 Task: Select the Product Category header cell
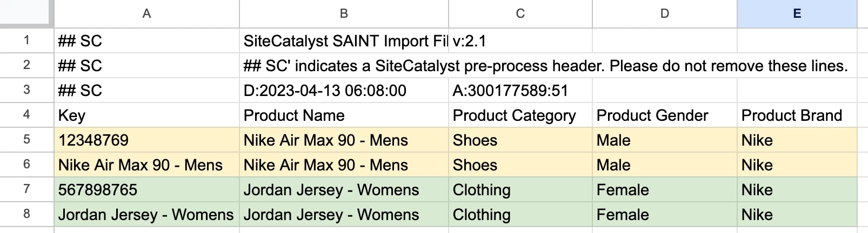point(520,115)
